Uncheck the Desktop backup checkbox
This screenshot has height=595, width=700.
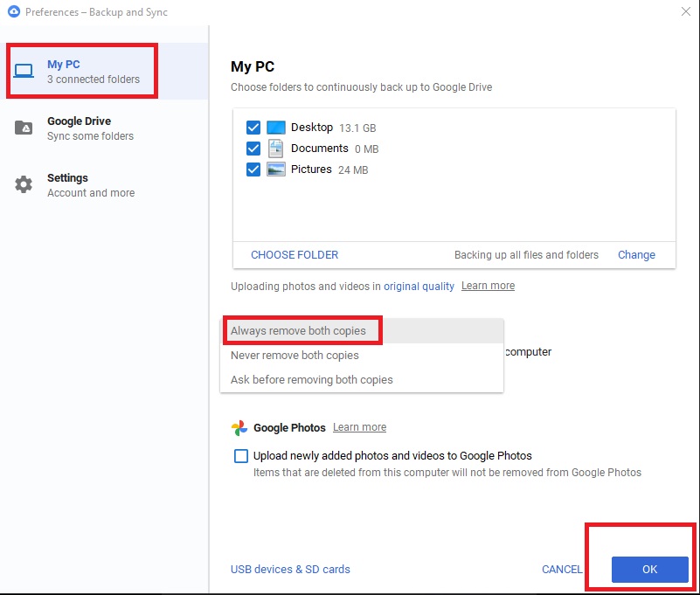(253, 127)
